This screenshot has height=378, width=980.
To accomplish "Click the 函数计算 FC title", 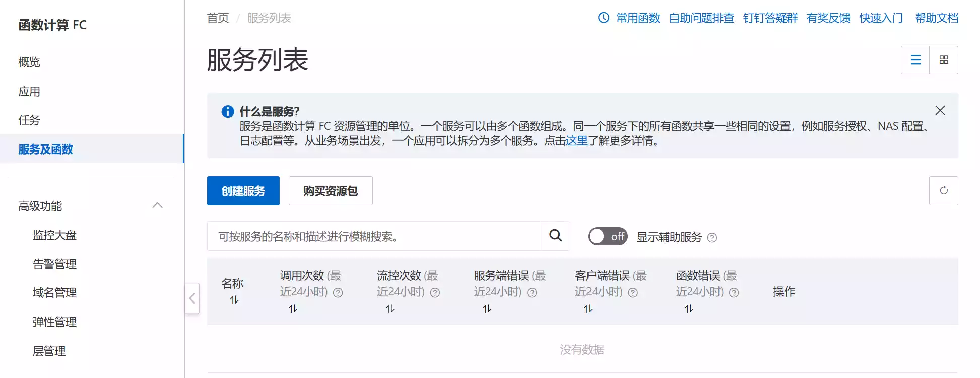I will pos(52,25).
